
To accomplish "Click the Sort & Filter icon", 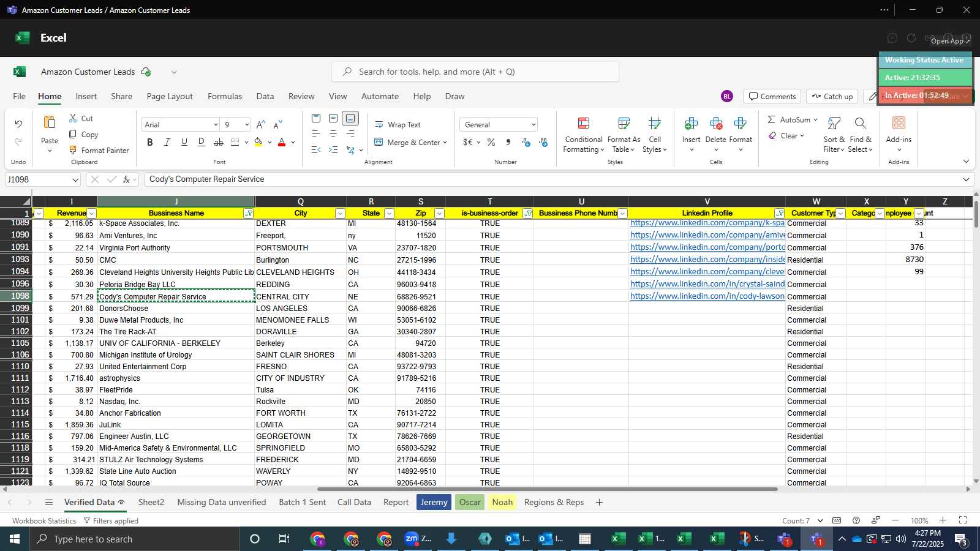I will tap(834, 124).
